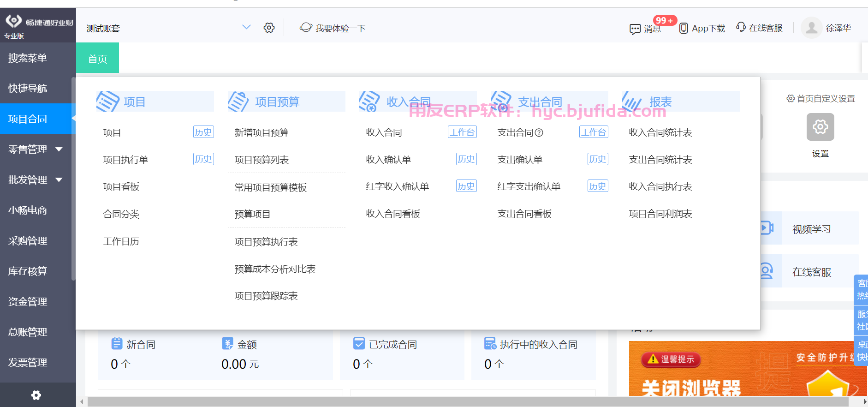
Task: Open 收入合同统计表 report
Action: pos(660,132)
